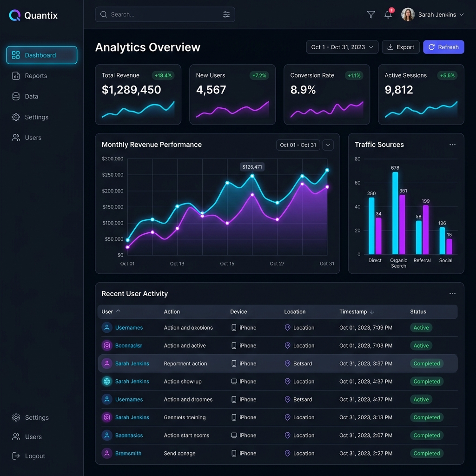Click the Status column header
The width and height of the screenshot is (476, 476).
[418, 311]
